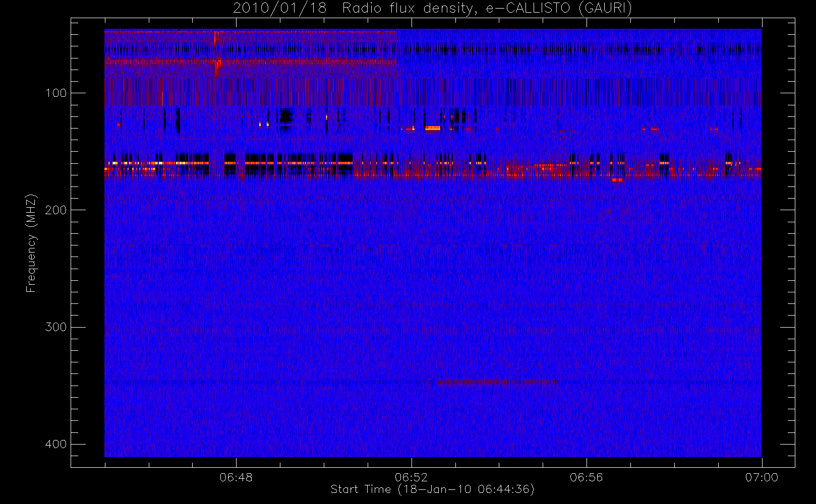This screenshot has width=816, height=504.
Task: Click the 06:52 time tick label
Action: point(411,477)
